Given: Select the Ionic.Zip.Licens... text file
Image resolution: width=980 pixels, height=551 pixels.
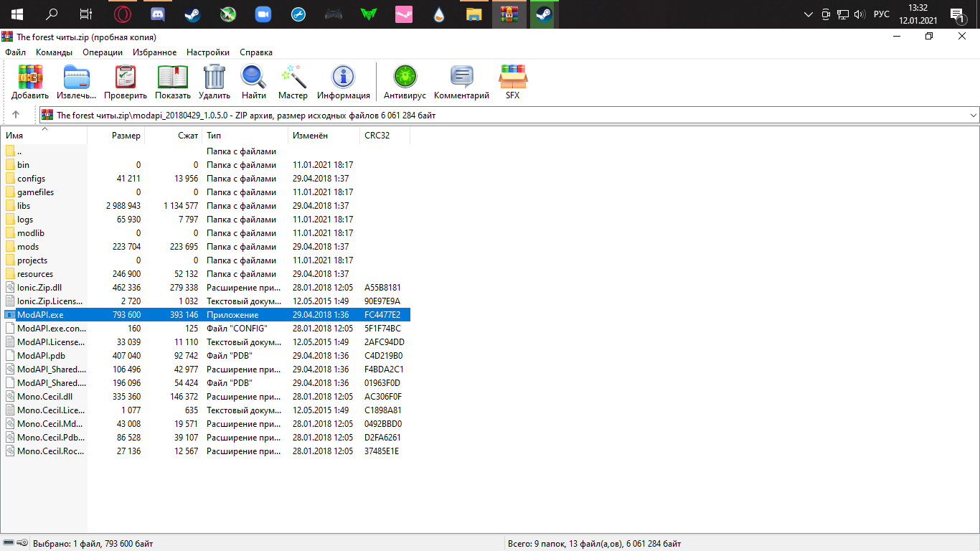Looking at the screenshot, I should pos(44,301).
